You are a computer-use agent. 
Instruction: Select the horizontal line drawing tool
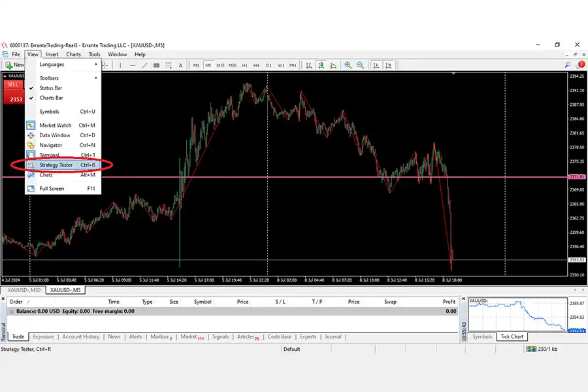(x=132, y=65)
